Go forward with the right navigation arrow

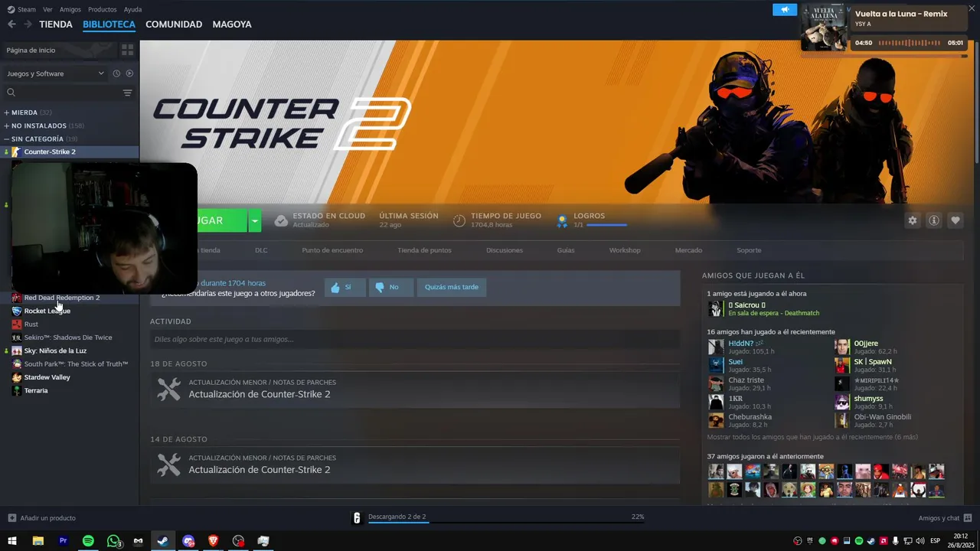tap(28, 24)
